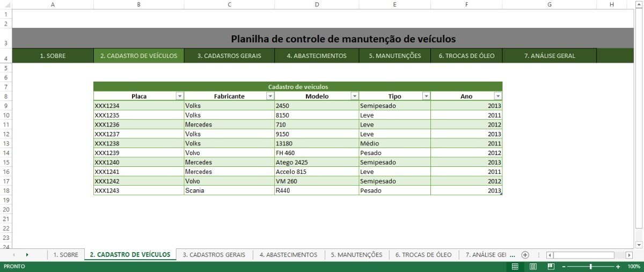The width and height of the screenshot is (644, 272).
Task: Click the 5. MANUTENÇÕES green navigation button
Action: tap(394, 56)
